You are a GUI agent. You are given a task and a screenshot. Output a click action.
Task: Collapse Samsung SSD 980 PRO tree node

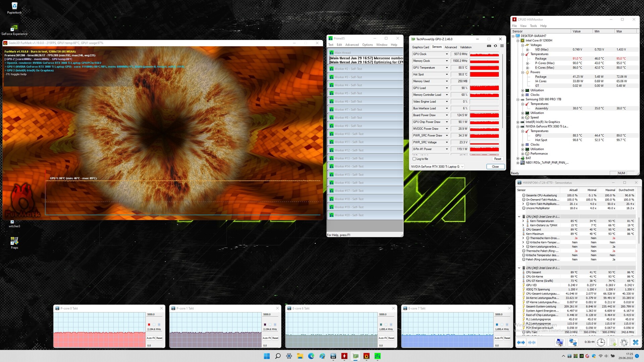click(x=518, y=100)
